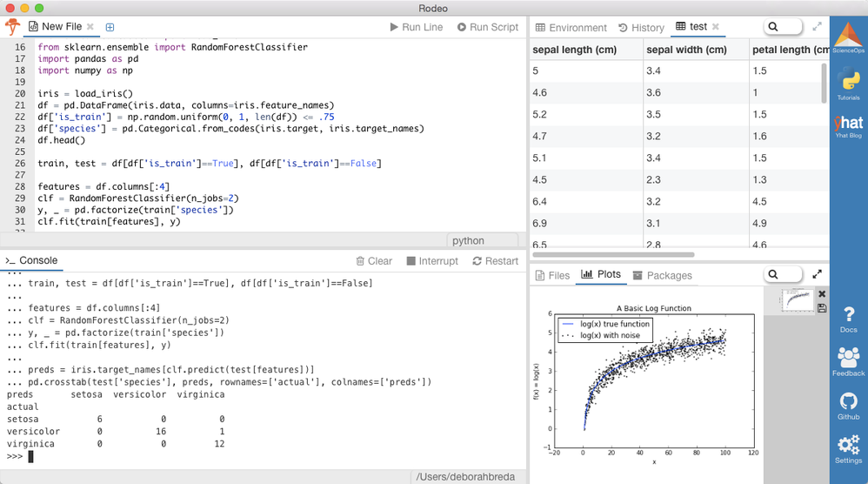This screenshot has width=868, height=484.
Task: Click the macOS green fullscreen button
Action: (39, 8)
